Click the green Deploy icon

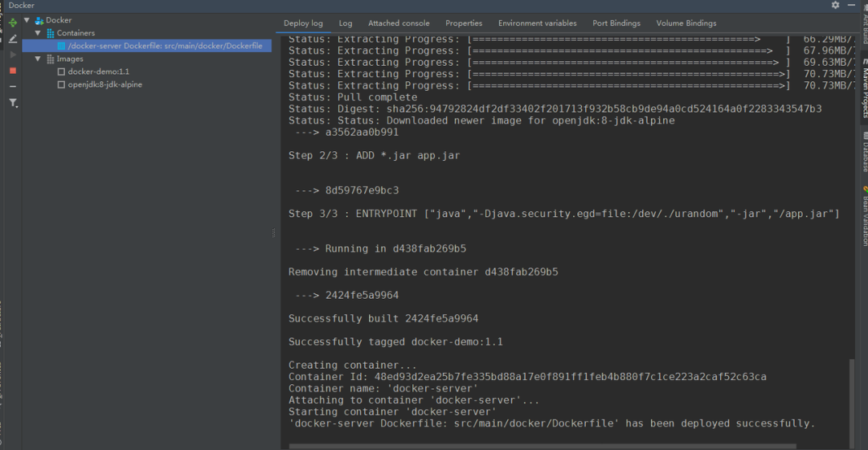13,22
